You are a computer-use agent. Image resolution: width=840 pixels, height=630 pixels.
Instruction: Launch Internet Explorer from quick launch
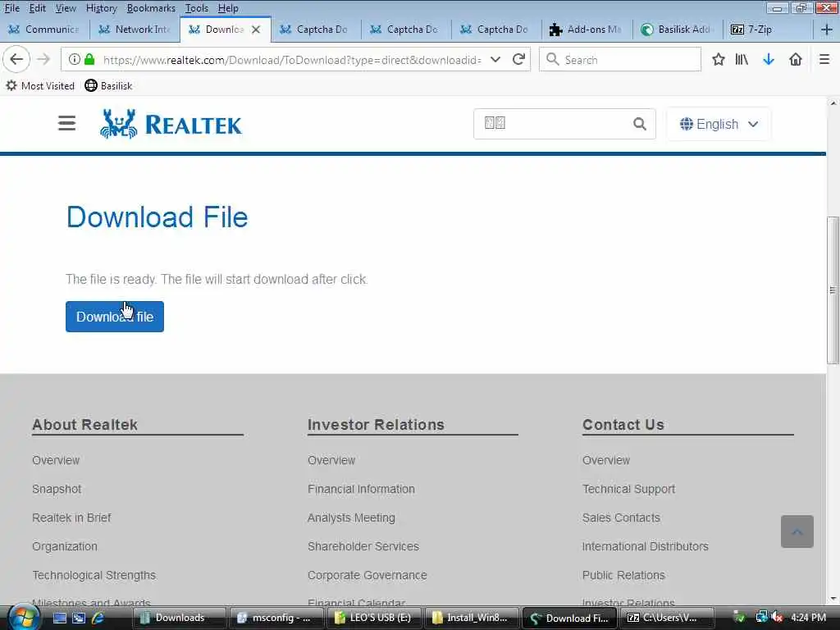[x=98, y=618]
